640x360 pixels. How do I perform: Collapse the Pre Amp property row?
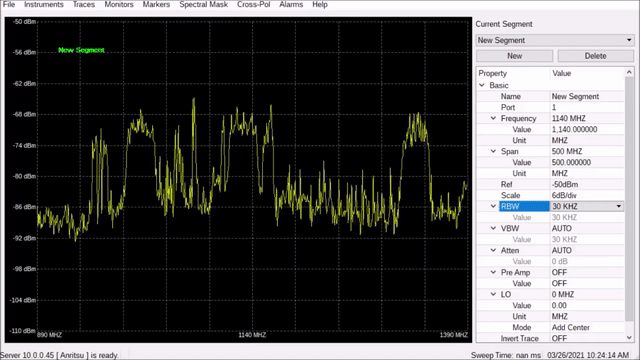[493, 273]
